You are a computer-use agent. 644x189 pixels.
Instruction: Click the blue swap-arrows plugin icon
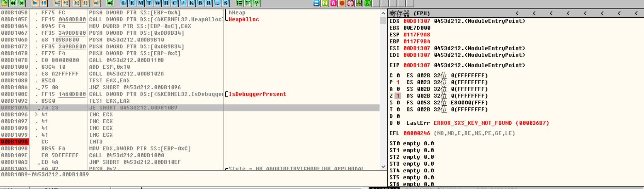pyautogui.click(x=317, y=3)
